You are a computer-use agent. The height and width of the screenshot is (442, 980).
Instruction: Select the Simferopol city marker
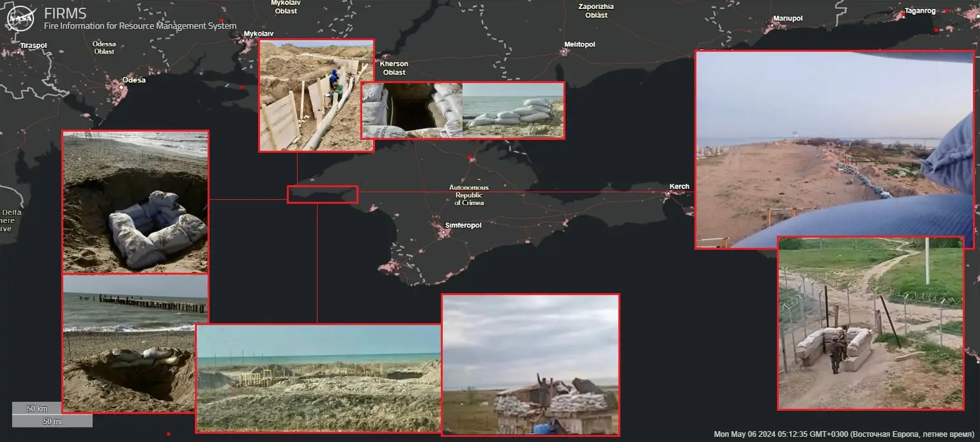point(443,232)
